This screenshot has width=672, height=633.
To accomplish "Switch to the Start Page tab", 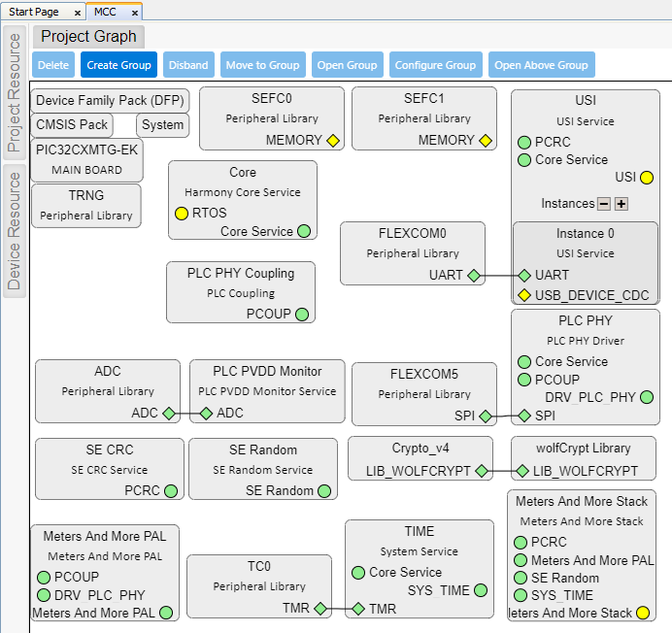I will pos(34,12).
